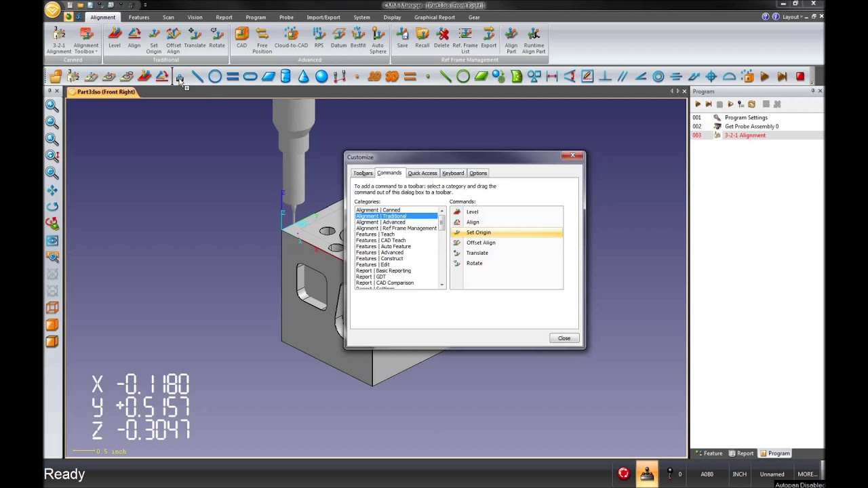Click Delete reference frame icon
Image resolution: width=868 pixels, height=488 pixels.
coord(442,38)
